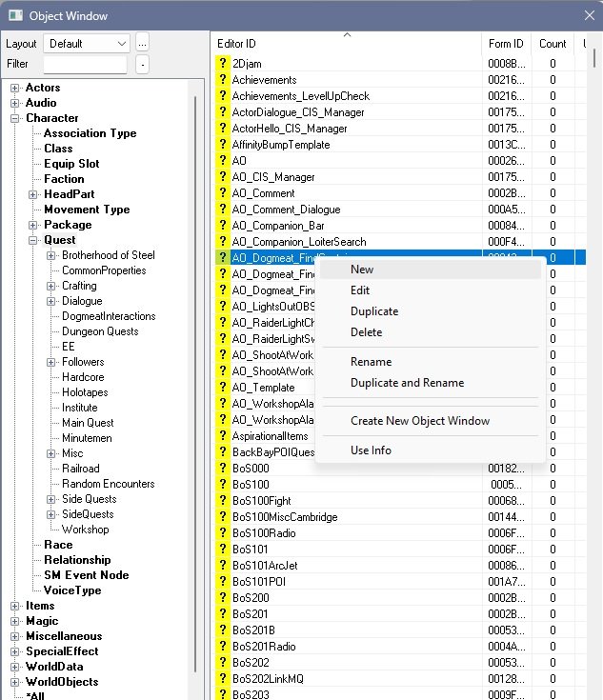Click the question mark icon beside ActorHello_CIS_Manager
Viewport: 603px width, 700px height.
pos(223,129)
